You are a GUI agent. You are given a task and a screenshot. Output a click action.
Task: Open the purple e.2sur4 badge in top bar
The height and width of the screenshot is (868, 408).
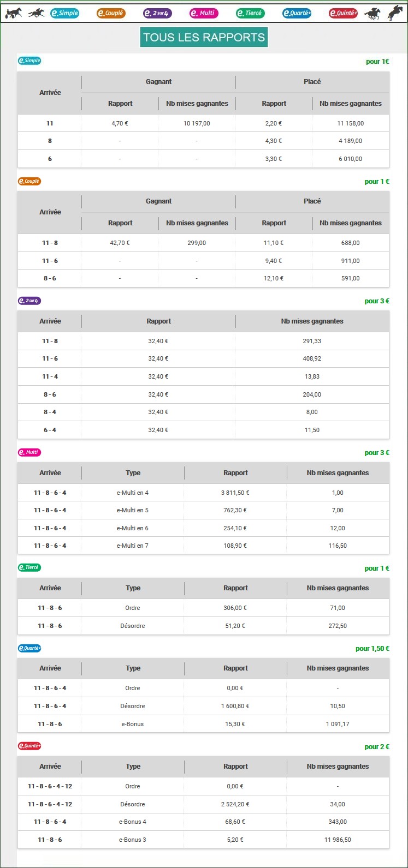pos(157,13)
